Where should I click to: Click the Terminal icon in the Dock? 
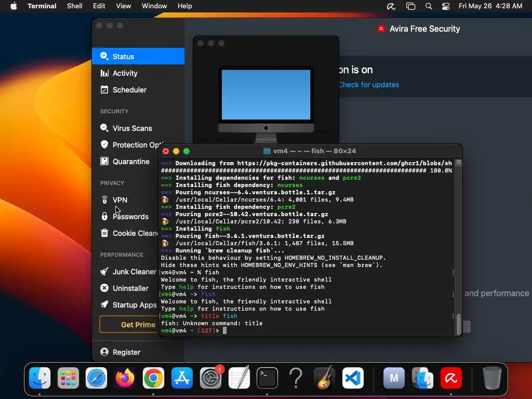[x=268, y=378]
